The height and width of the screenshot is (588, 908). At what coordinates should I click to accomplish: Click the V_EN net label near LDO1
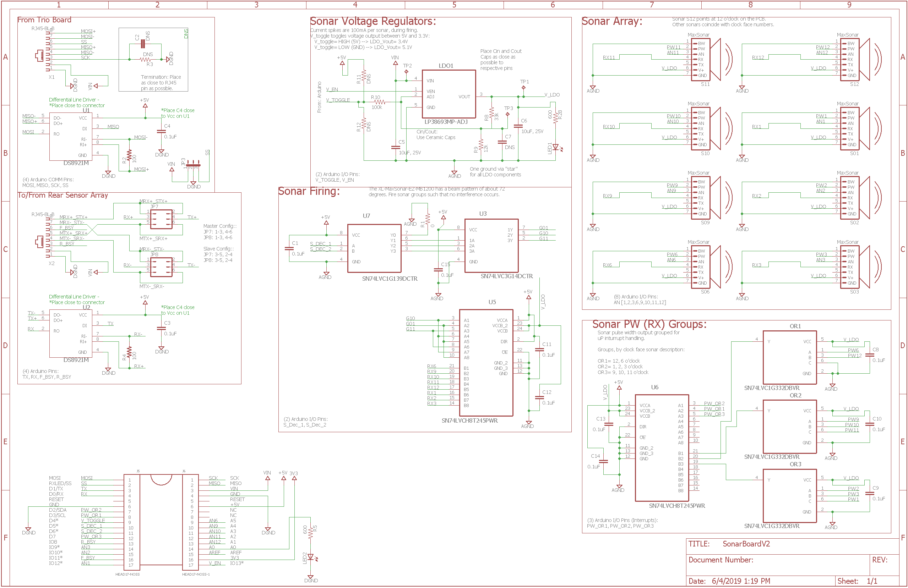coord(332,89)
